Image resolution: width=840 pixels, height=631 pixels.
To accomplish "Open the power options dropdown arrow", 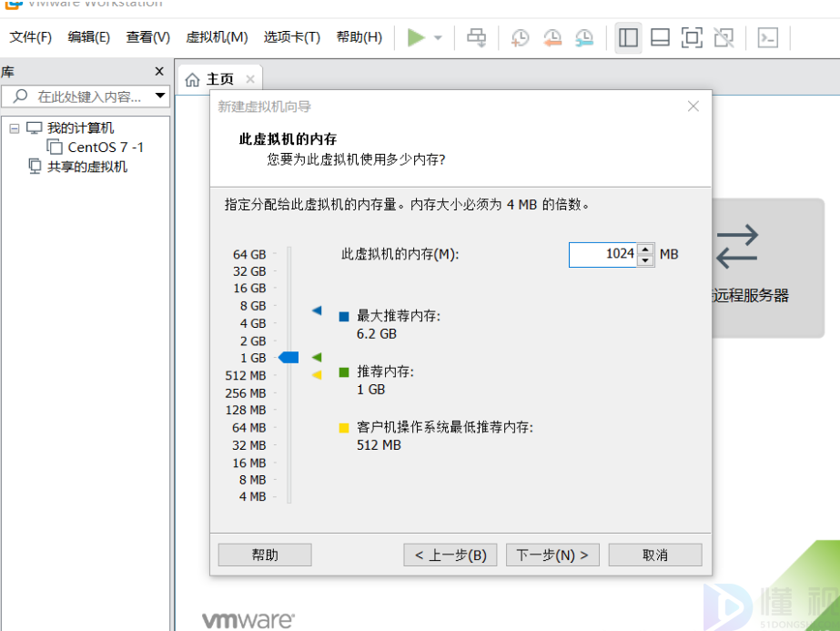I will coord(438,38).
